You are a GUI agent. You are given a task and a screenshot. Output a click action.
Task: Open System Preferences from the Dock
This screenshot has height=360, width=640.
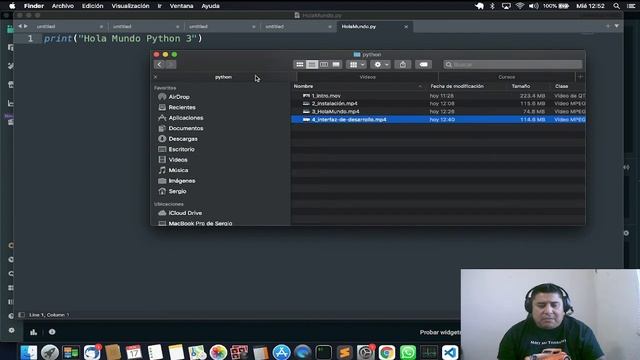(x=365, y=352)
